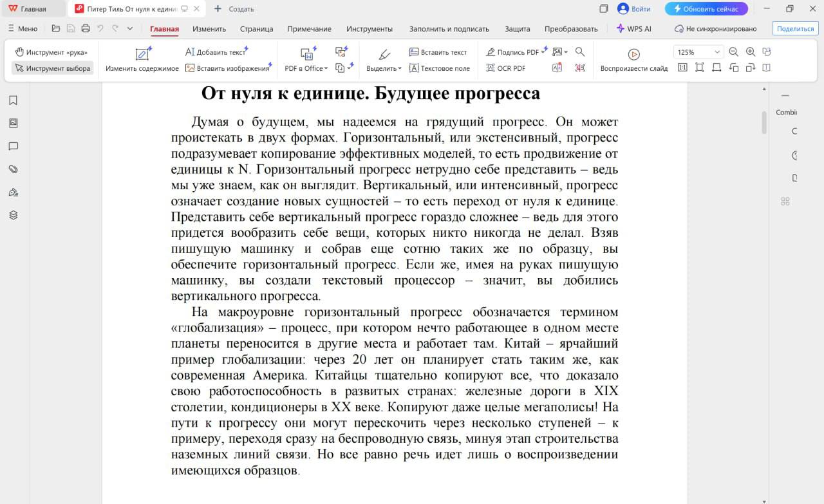Open the bookmarks sidebar panel
The height and width of the screenshot is (504, 824).
coord(13,100)
